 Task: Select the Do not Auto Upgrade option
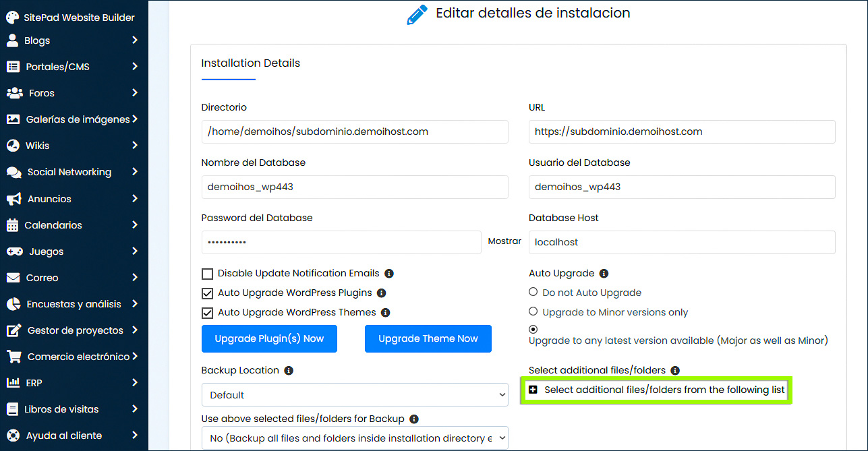coord(533,293)
